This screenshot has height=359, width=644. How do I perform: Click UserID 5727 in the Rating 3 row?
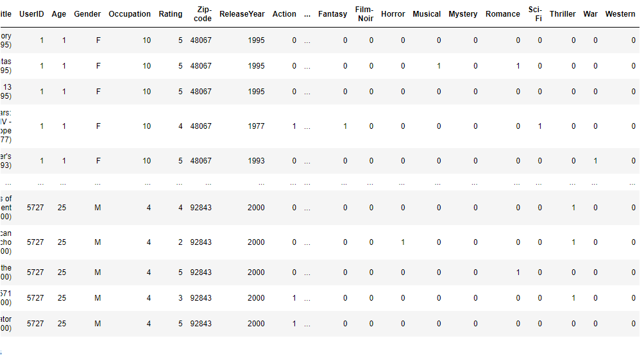[35, 298]
